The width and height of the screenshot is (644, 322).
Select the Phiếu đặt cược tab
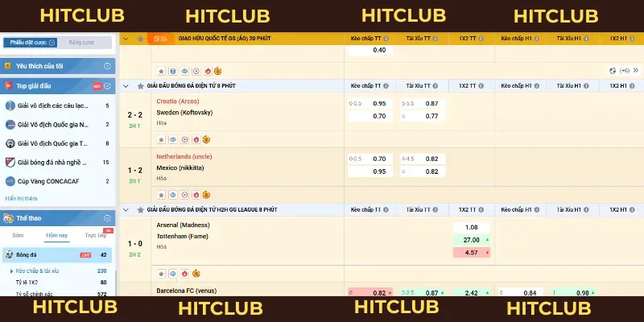31,43
